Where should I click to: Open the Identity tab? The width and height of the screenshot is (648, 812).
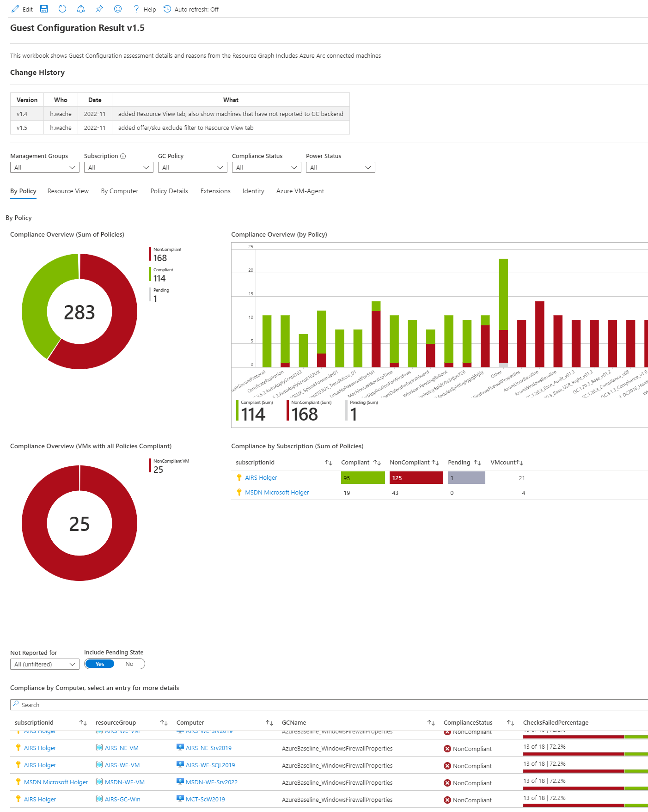tap(253, 191)
